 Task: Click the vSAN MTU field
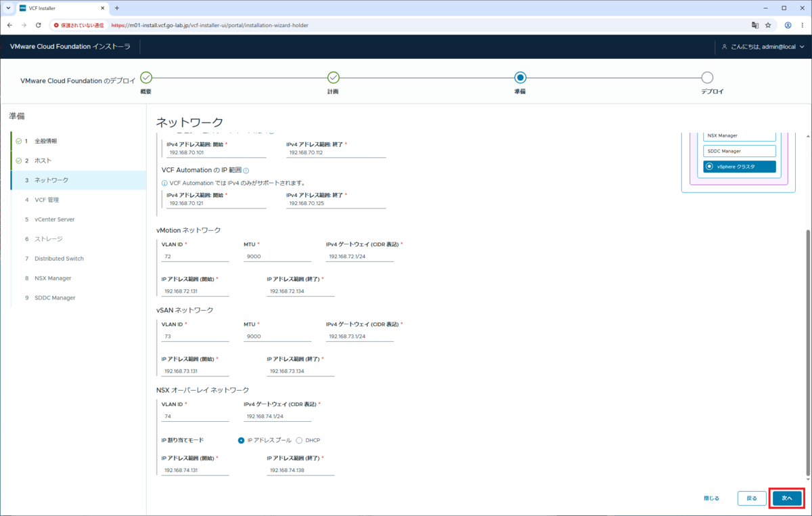tap(277, 337)
